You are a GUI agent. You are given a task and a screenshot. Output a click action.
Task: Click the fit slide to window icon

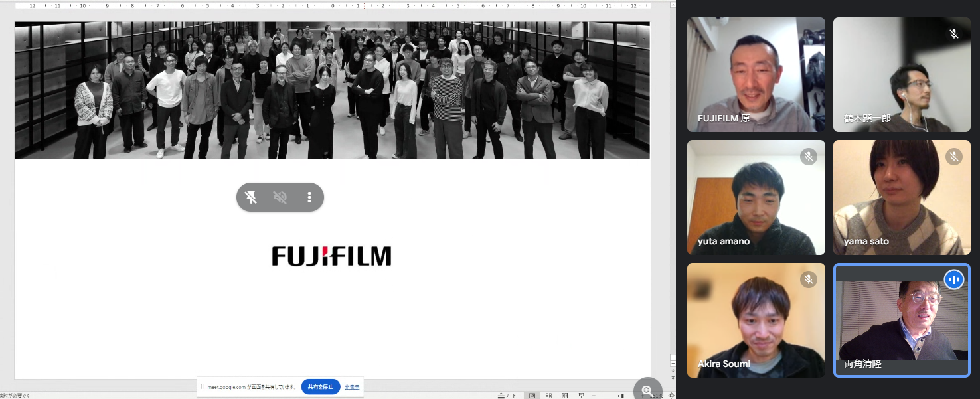tap(671, 396)
